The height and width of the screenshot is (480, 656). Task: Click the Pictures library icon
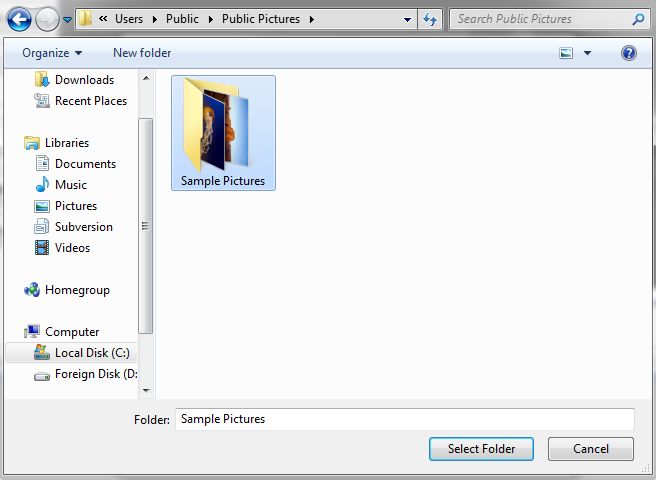click(42, 206)
